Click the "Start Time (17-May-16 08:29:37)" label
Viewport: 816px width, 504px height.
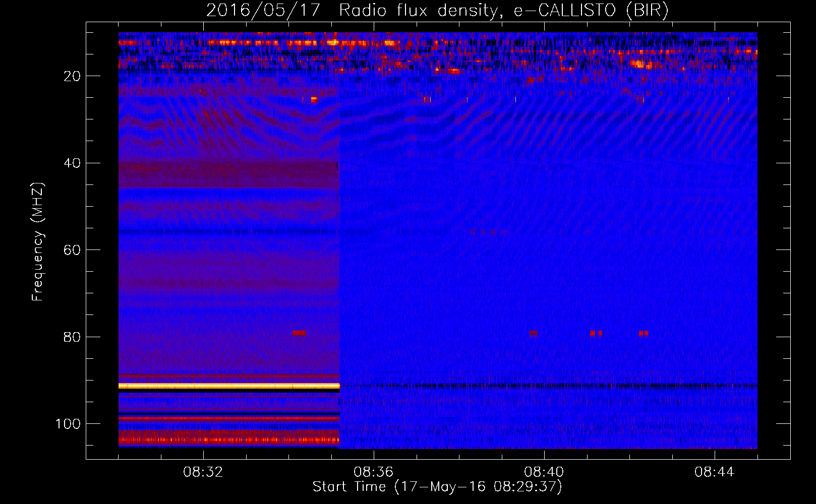tap(437, 487)
